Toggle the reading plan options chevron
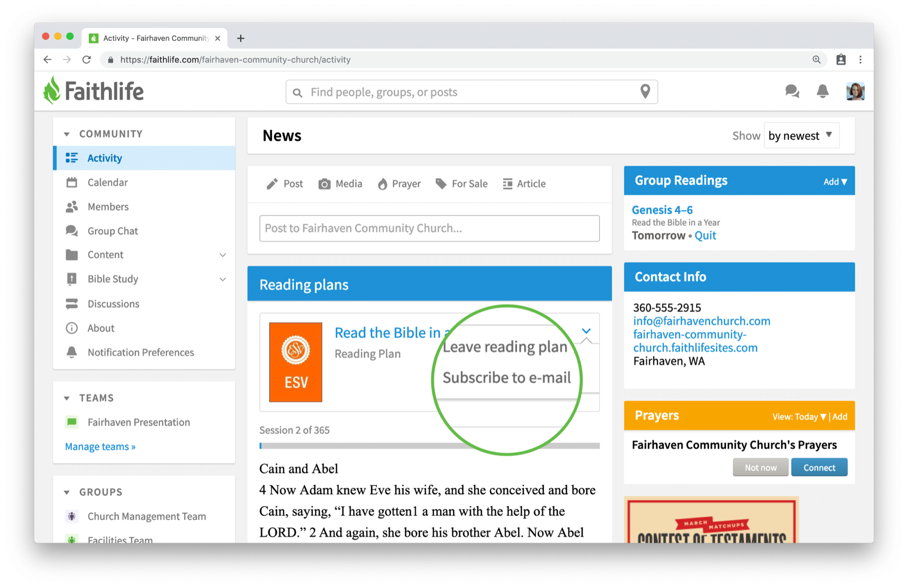This screenshot has width=908, height=588. (x=586, y=331)
